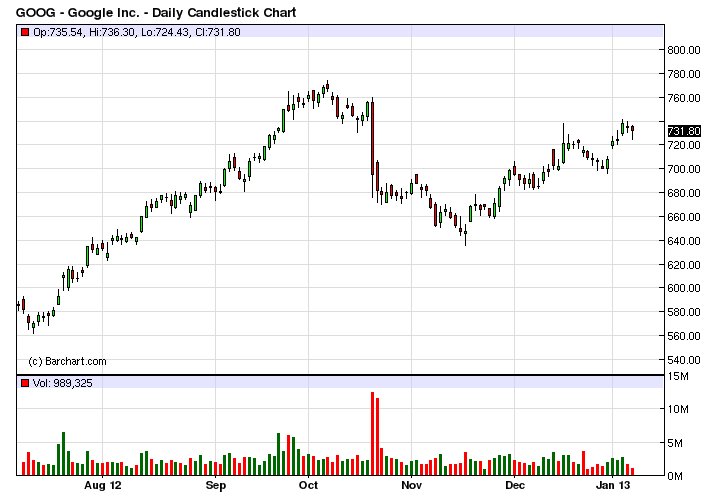Click the 800.00 price axis label

click(684, 50)
